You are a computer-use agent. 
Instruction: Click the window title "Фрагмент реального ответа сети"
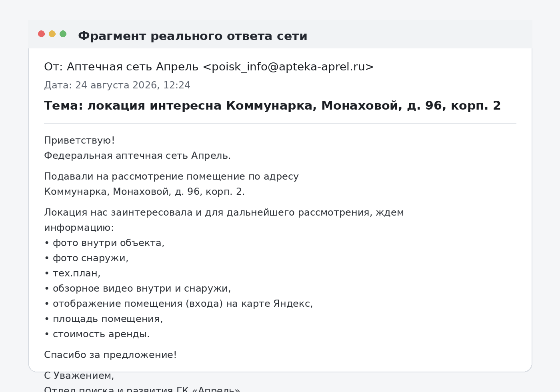coord(193,36)
